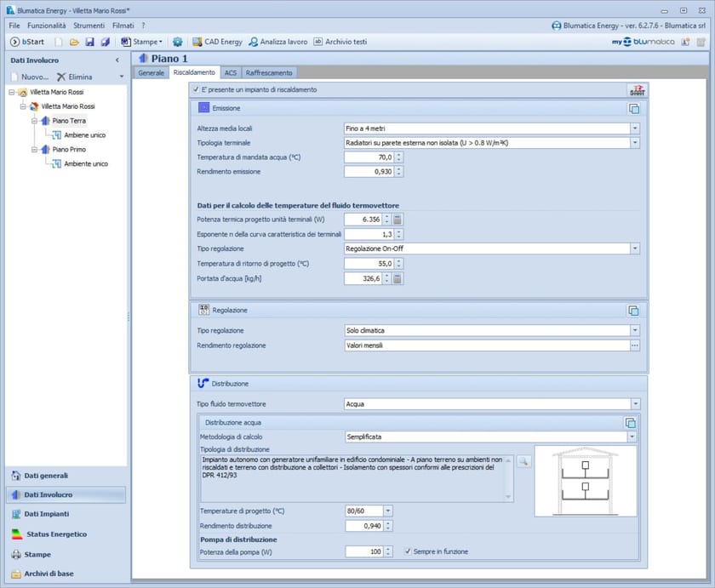Viewport: 715px width, 588px height.
Task: Open the calculator next to Potenza termica progetto
Action: click(398, 220)
